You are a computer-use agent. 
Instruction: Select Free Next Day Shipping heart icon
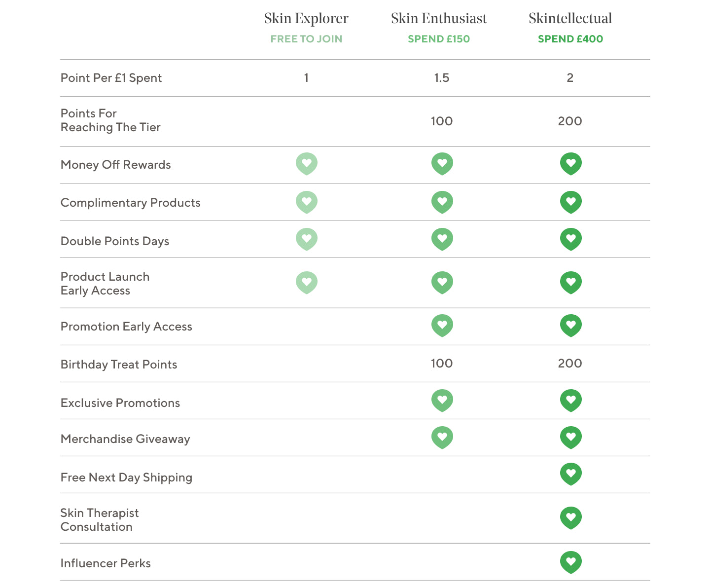tap(571, 474)
